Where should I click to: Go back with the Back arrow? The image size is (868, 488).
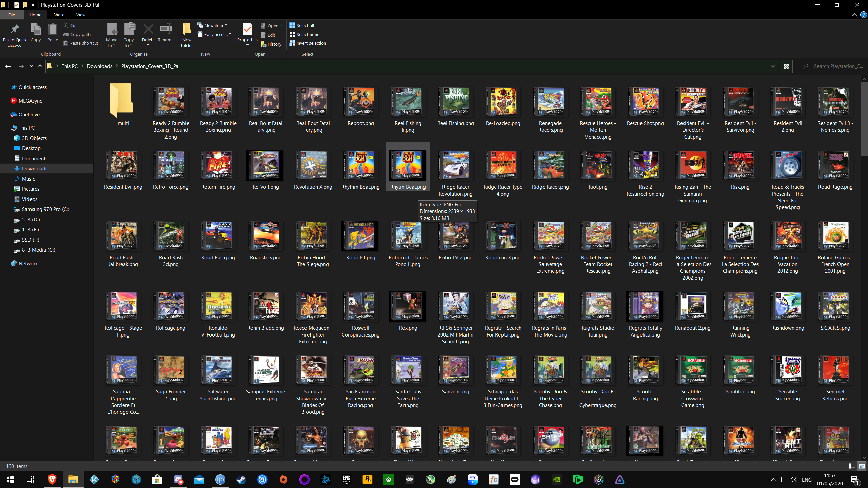(8, 66)
